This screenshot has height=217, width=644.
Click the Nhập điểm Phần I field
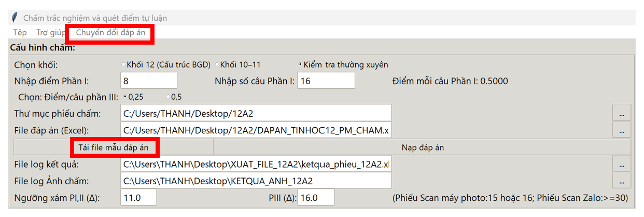click(x=149, y=80)
